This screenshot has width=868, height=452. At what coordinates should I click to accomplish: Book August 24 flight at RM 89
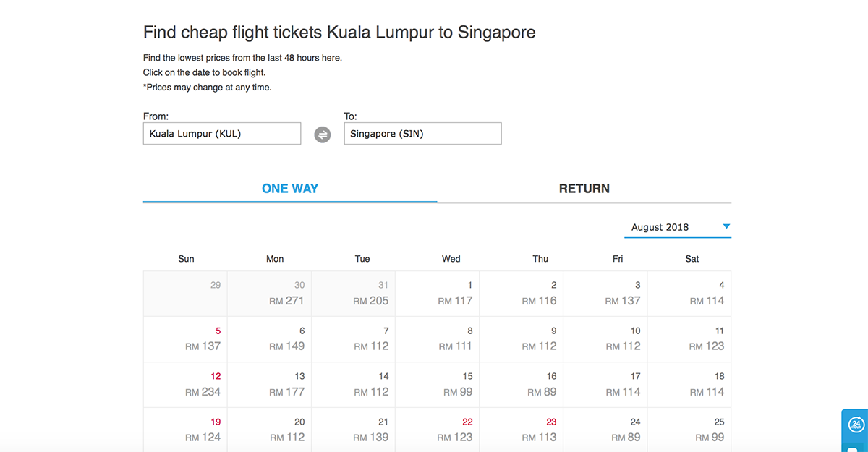605,430
